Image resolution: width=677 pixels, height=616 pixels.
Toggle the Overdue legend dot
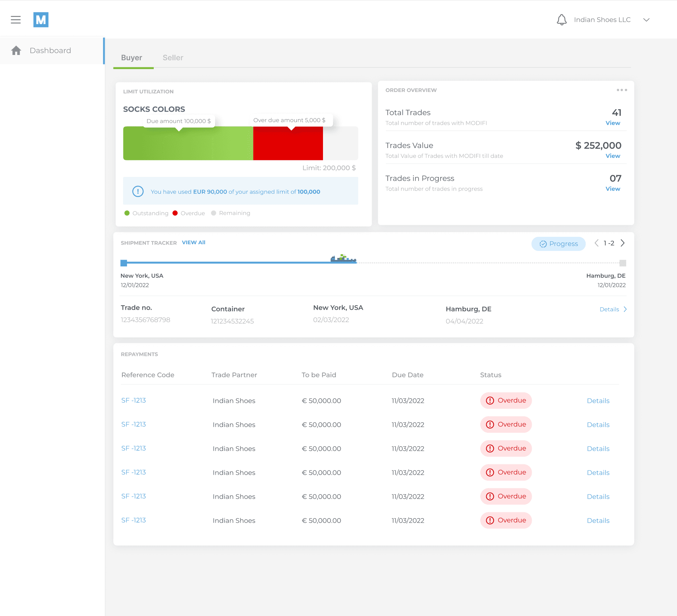tap(175, 213)
